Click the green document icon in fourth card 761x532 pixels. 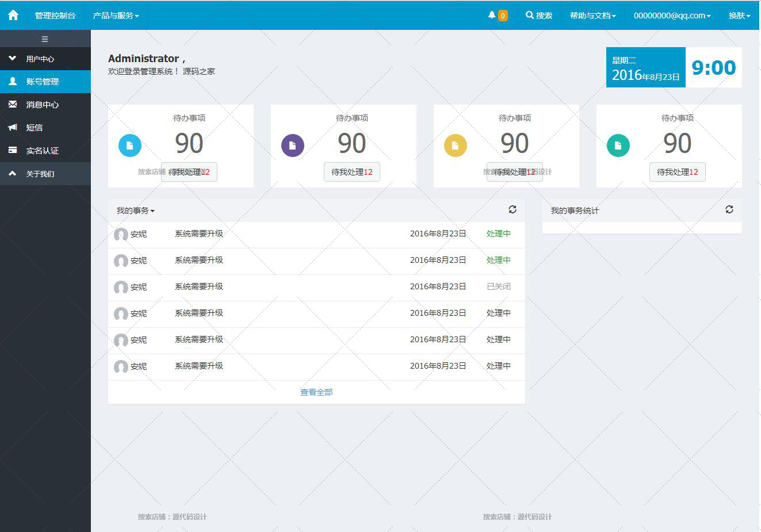coord(618,146)
